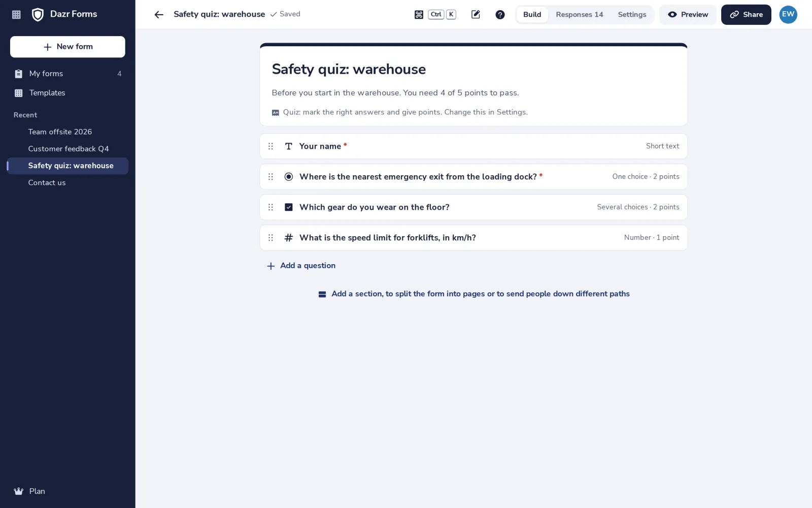Image resolution: width=812 pixels, height=508 pixels.
Task: Click the K key badge
Action: tap(451, 15)
